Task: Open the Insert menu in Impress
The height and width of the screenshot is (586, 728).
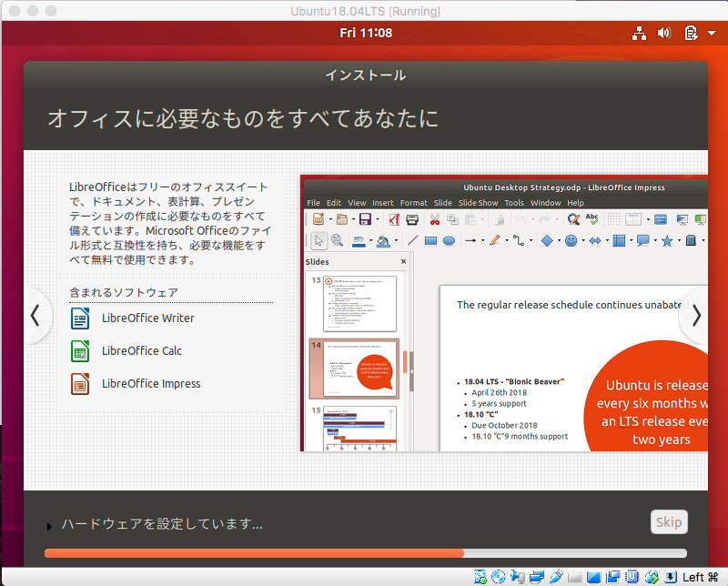Action: (x=382, y=203)
